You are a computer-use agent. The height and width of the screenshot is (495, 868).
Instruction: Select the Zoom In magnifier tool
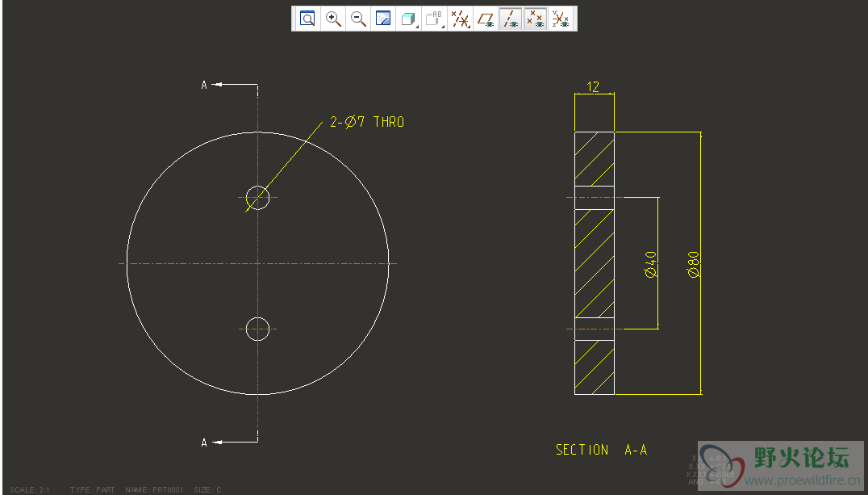click(333, 19)
